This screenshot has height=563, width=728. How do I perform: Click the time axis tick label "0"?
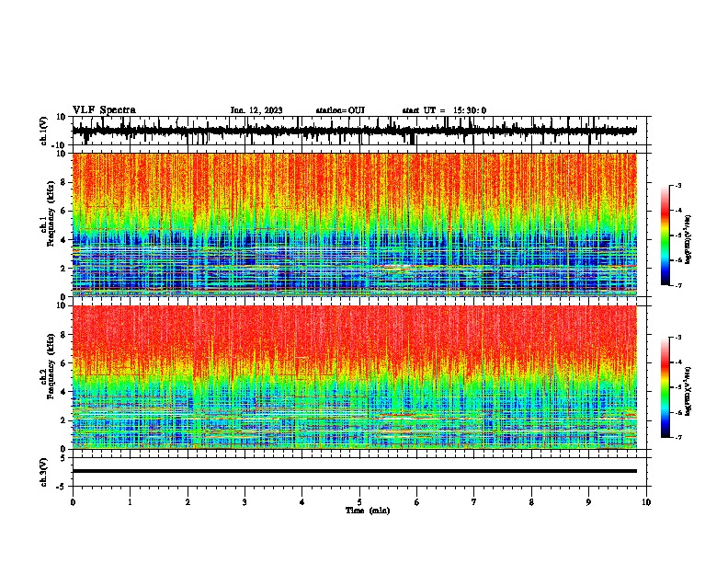pos(73,502)
